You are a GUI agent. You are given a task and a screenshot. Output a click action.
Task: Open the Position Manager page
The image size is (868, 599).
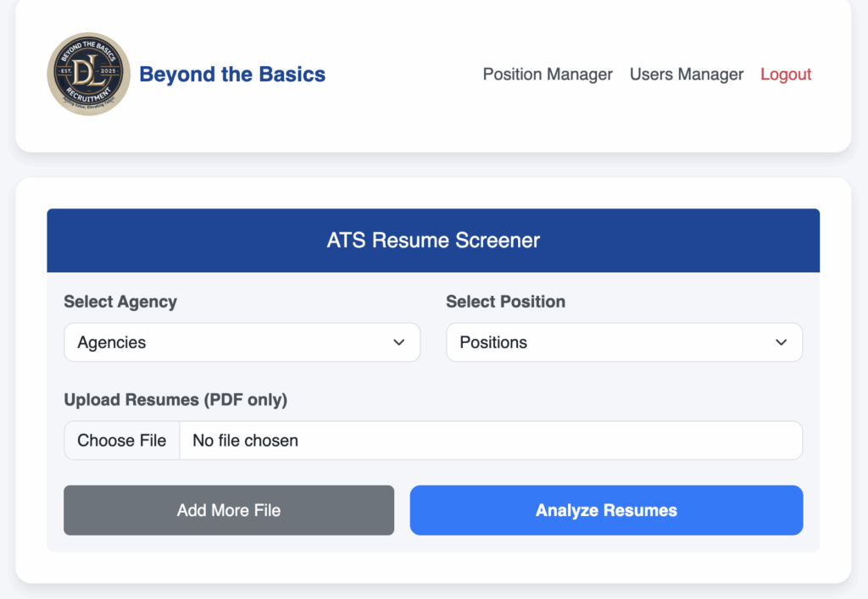548,75
